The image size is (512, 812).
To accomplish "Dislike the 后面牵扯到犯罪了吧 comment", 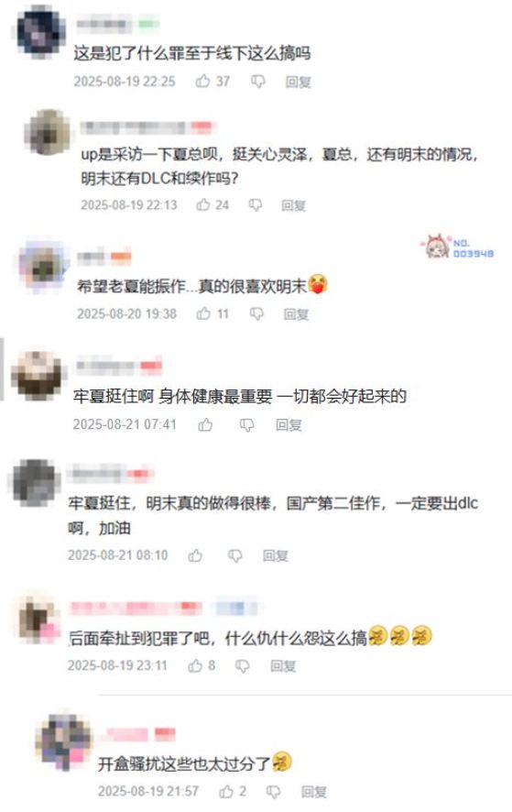I will point(243,665).
